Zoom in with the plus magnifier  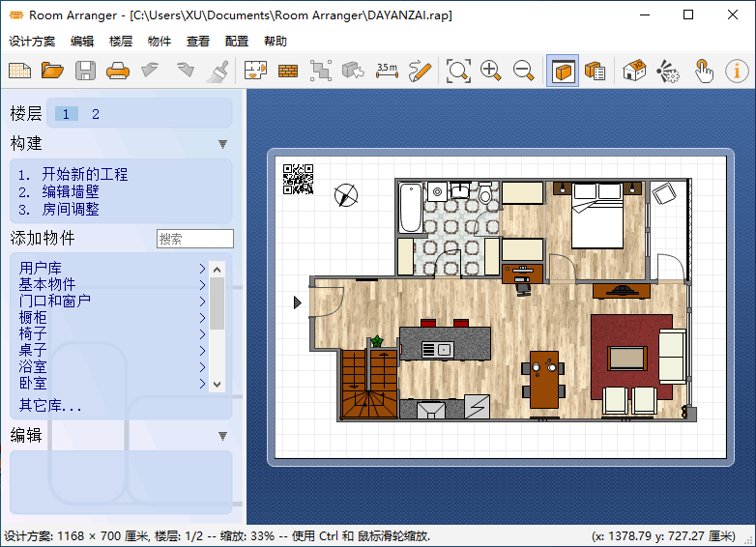(x=491, y=71)
